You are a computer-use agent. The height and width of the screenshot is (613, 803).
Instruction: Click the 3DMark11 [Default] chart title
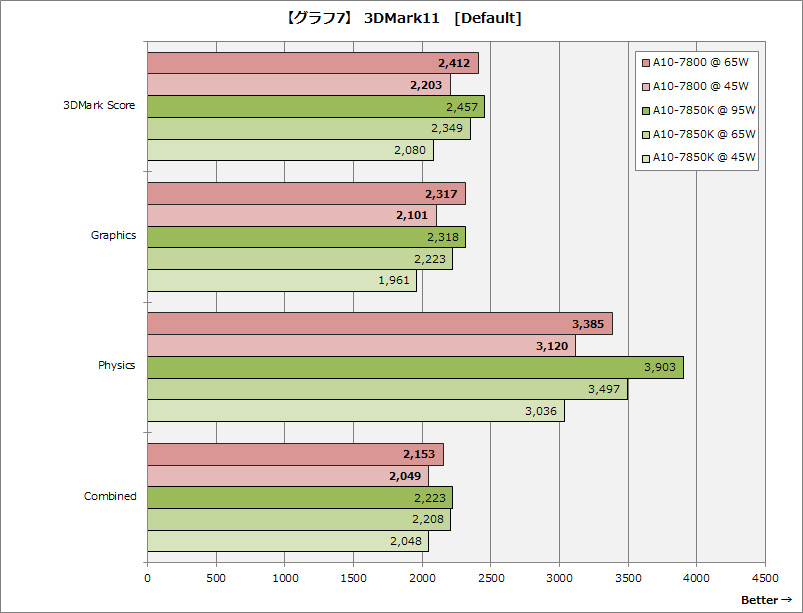(401, 18)
